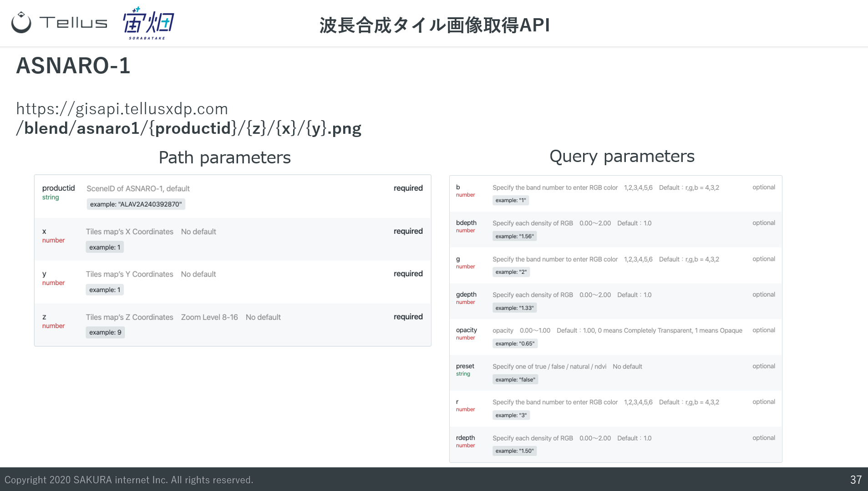
Task: Click the example "3" badge
Action: [511, 415]
